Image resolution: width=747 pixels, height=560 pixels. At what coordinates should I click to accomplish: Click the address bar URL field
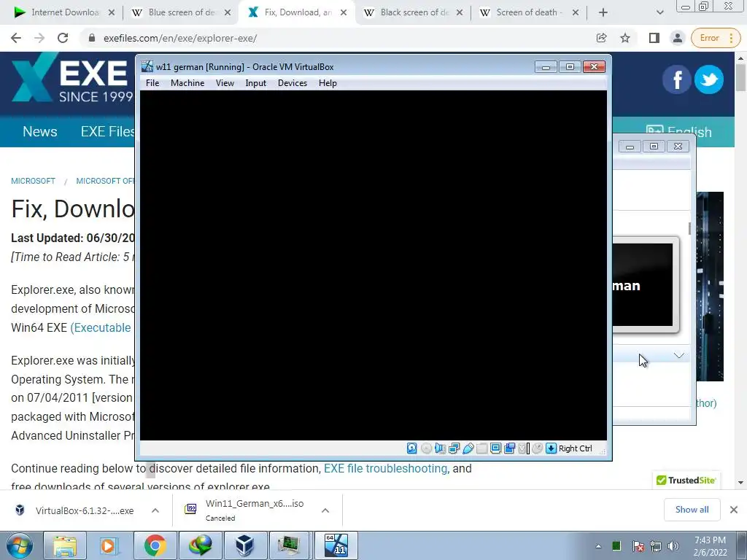click(x=333, y=38)
